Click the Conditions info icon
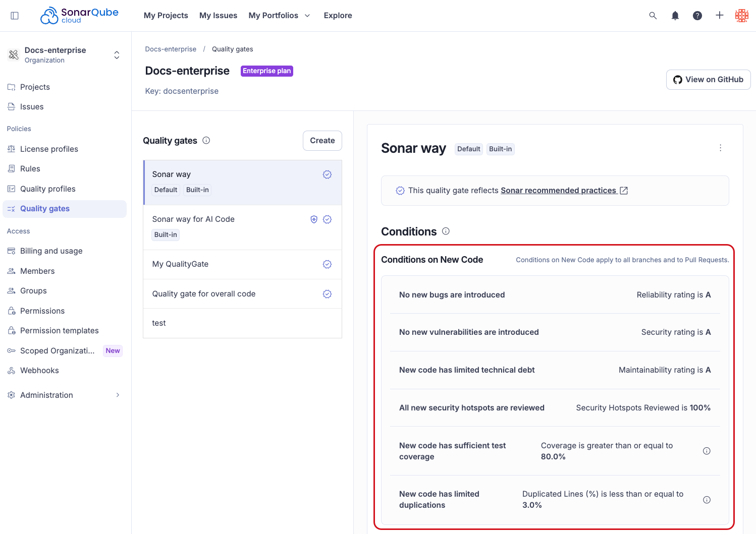Image resolution: width=756 pixels, height=534 pixels. click(446, 231)
